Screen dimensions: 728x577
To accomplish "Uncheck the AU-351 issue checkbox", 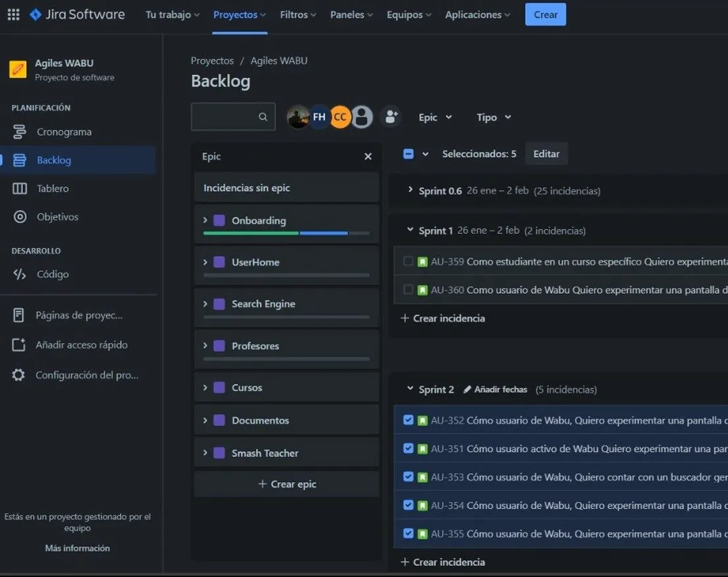I will 408,449.
